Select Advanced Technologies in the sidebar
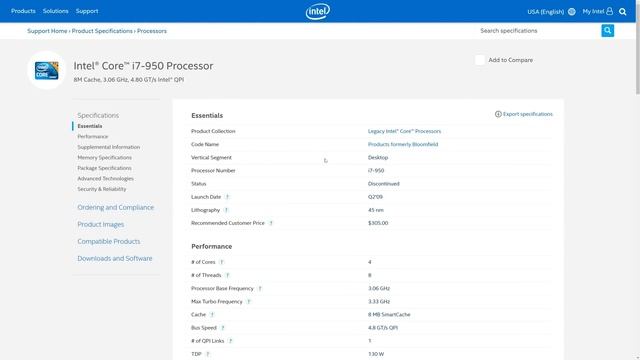 tap(105, 179)
